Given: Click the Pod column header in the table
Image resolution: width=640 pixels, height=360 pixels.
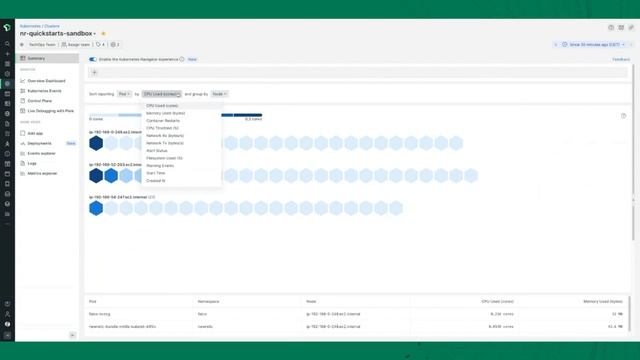Looking at the screenshot, I should tap(93, 302).
